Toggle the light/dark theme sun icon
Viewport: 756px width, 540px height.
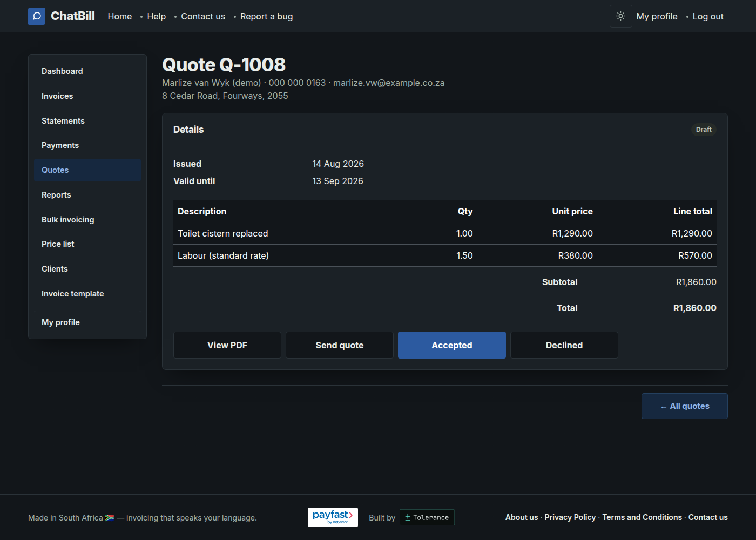[621, 16]
